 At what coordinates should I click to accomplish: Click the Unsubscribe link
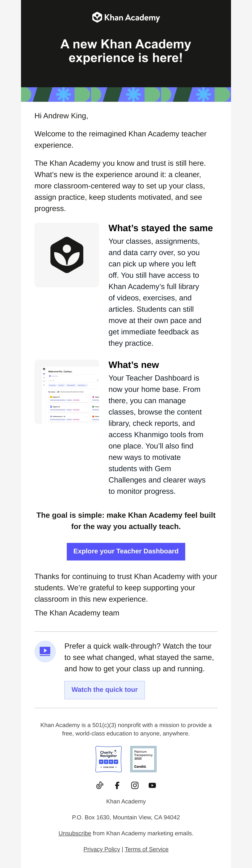(x=75, y=833)
